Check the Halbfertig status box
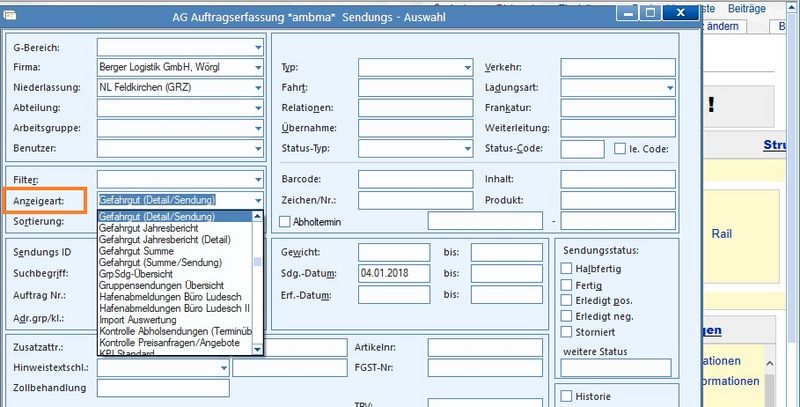800x407 pixels. click(x=566, y=268)
